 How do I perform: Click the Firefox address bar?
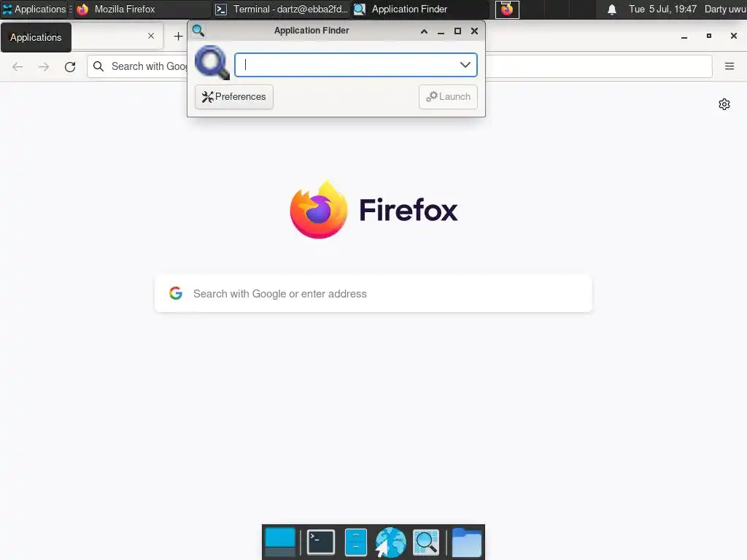tap(400, 66)
